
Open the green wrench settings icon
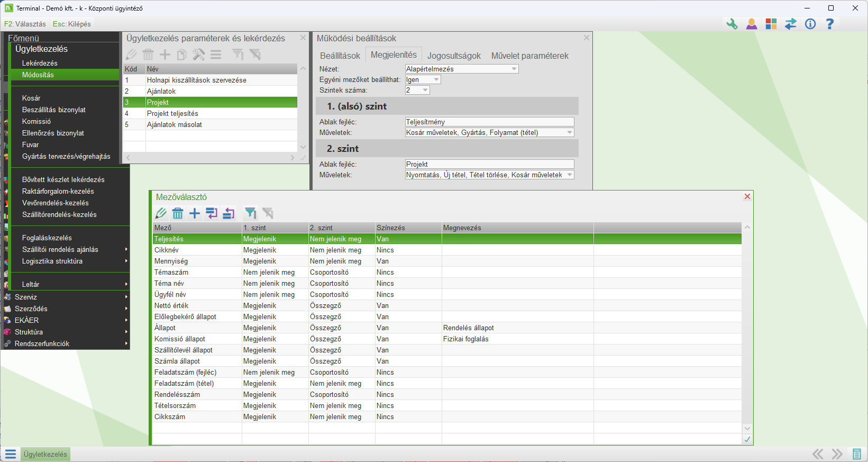[732, 24]
